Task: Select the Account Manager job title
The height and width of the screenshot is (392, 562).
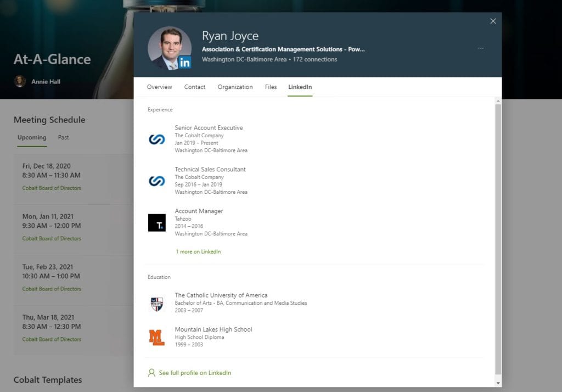Action: pos(199,211)
